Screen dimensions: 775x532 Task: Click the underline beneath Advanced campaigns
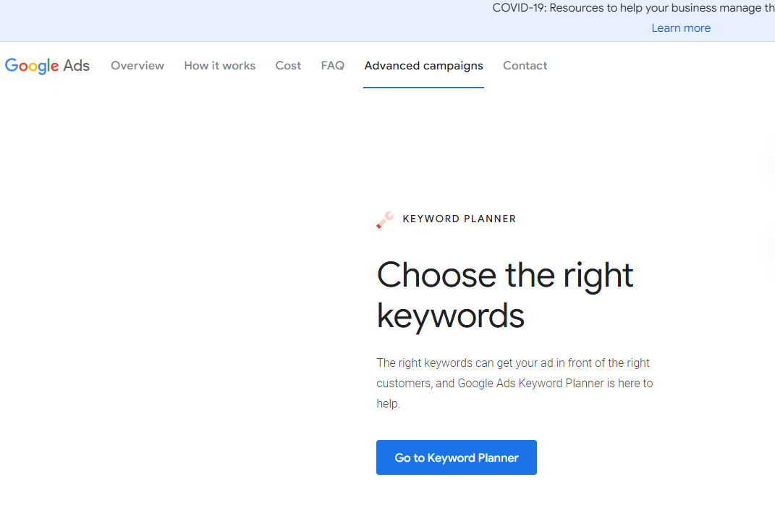[423, 86]
